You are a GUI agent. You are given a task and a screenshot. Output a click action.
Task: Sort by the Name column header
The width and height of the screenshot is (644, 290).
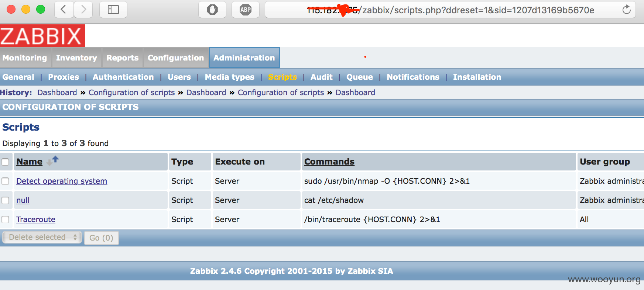point(30,162)
